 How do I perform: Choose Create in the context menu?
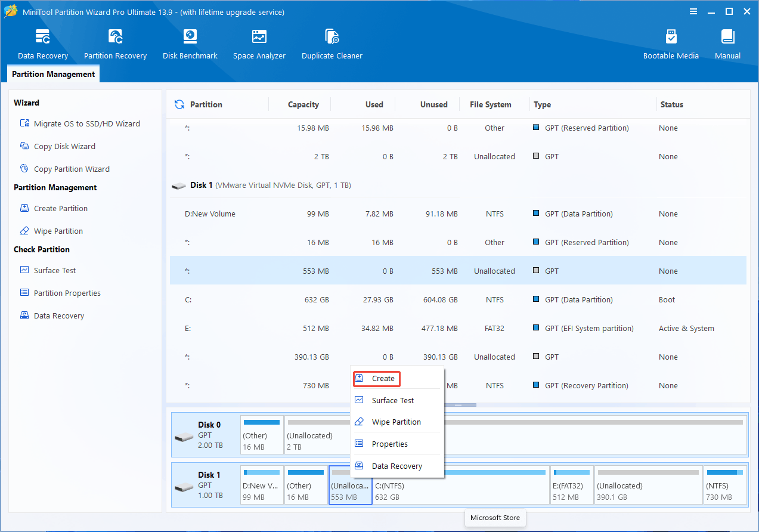[377, 378]
